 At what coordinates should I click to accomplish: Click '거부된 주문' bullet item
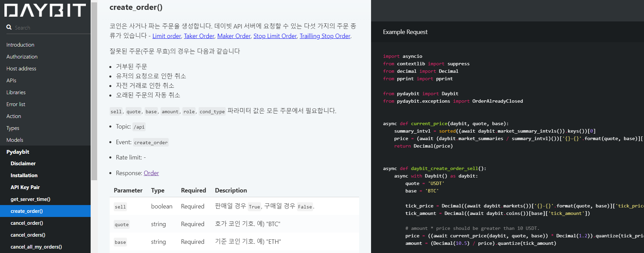(x=131, y=66)
